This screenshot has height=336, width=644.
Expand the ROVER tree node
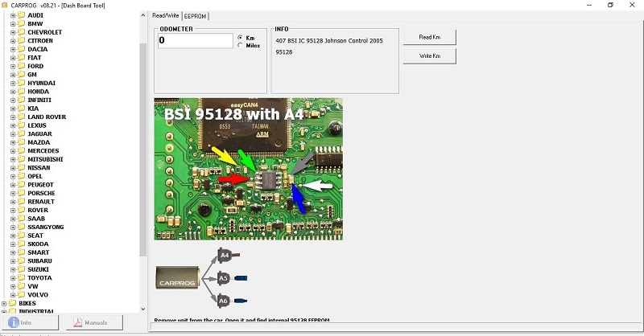[13, 211]
